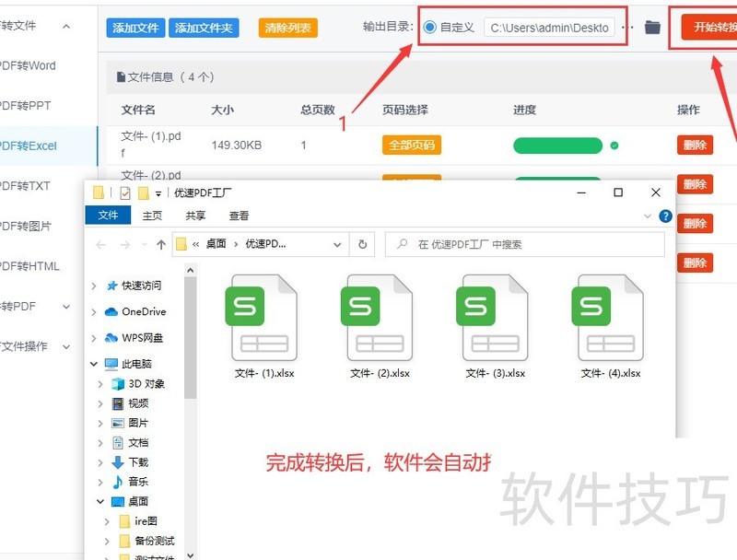Select PDF转PPT in sidebar
The height and width of the screenshot is (560, 737).
click(x=26, y=106)
